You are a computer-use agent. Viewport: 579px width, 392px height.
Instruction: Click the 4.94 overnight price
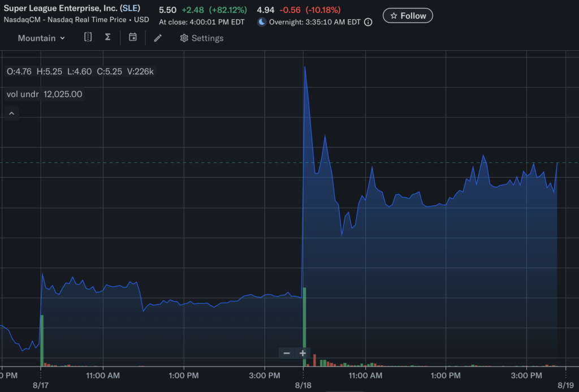[266, 10]
